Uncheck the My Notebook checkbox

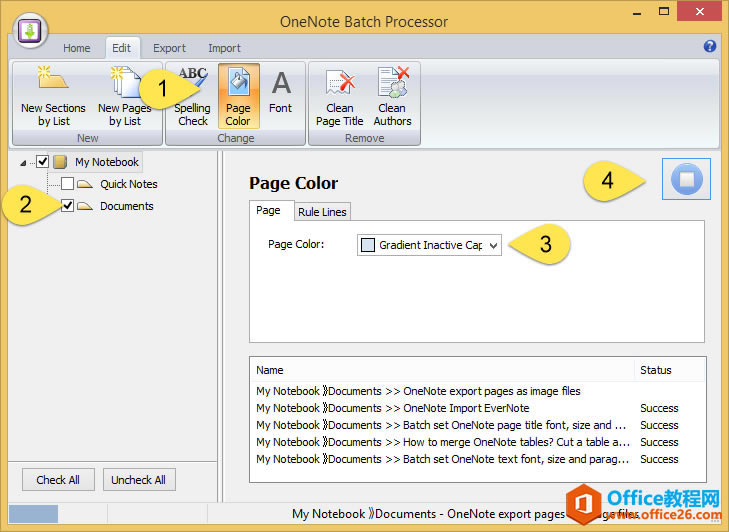pos(43,162)
